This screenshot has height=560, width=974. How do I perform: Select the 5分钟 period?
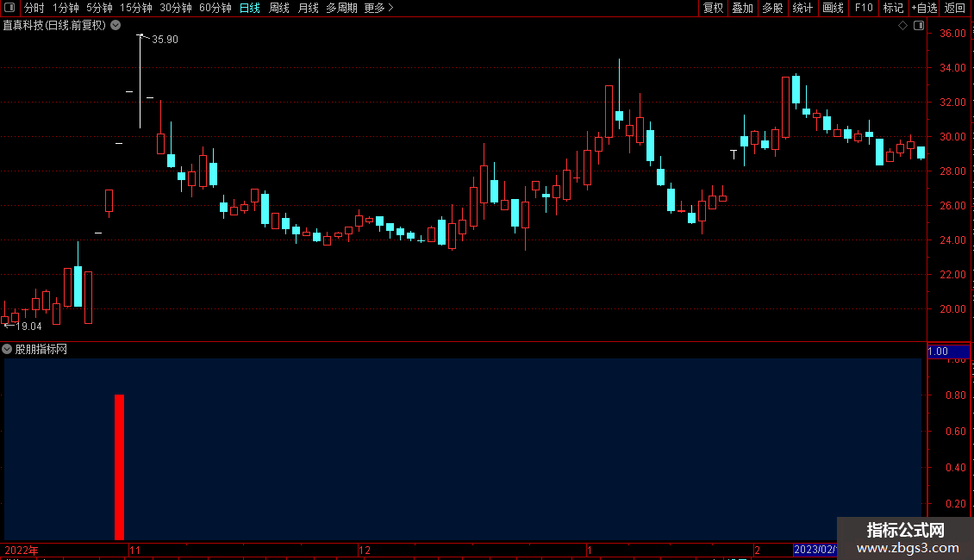99,8
